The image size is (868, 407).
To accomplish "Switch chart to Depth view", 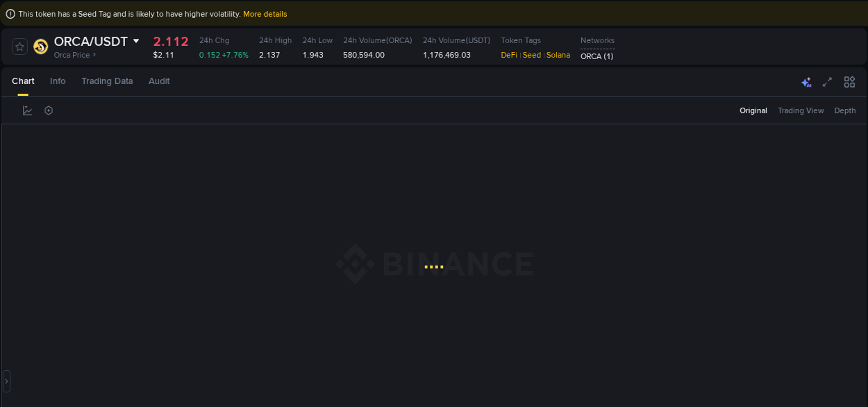I will click(844, 110).
